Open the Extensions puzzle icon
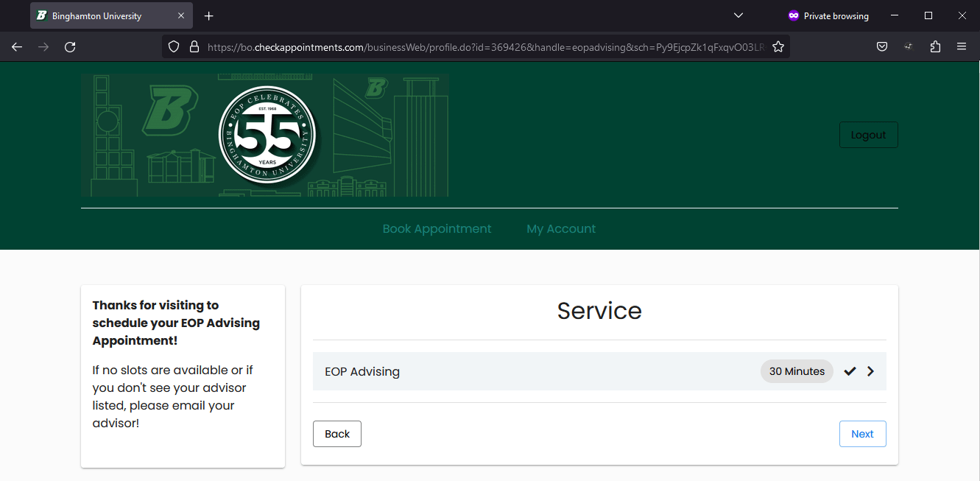 click(x=935, y=47)
